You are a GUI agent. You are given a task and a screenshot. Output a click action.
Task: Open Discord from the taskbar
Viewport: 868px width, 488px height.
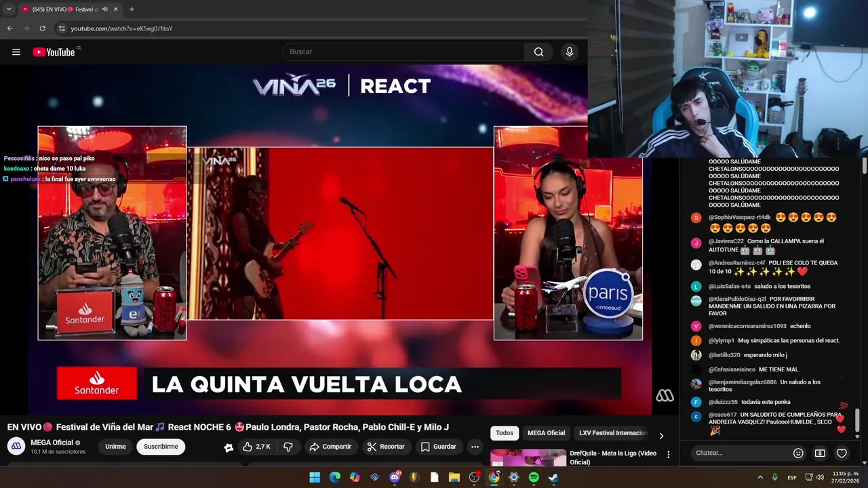click(x=395, y=477)
